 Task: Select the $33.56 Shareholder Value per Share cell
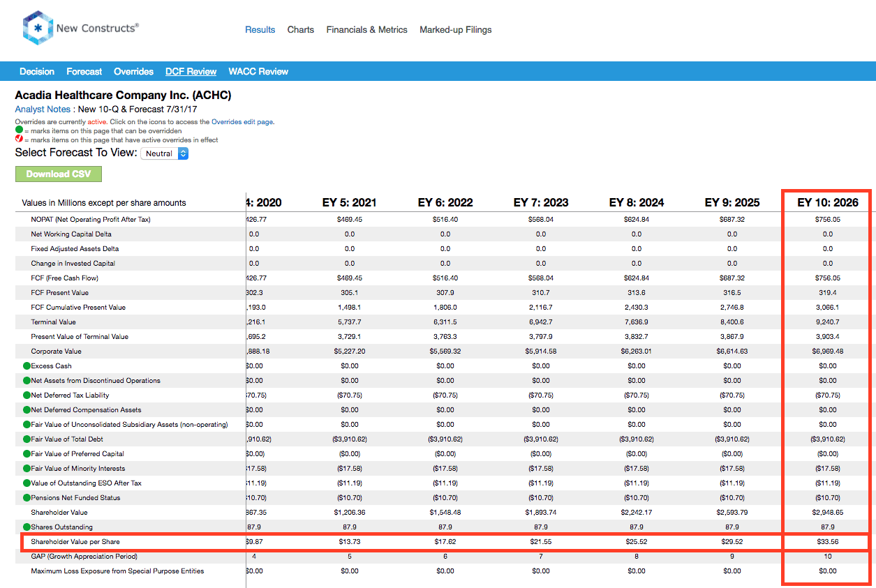(828, 542)
